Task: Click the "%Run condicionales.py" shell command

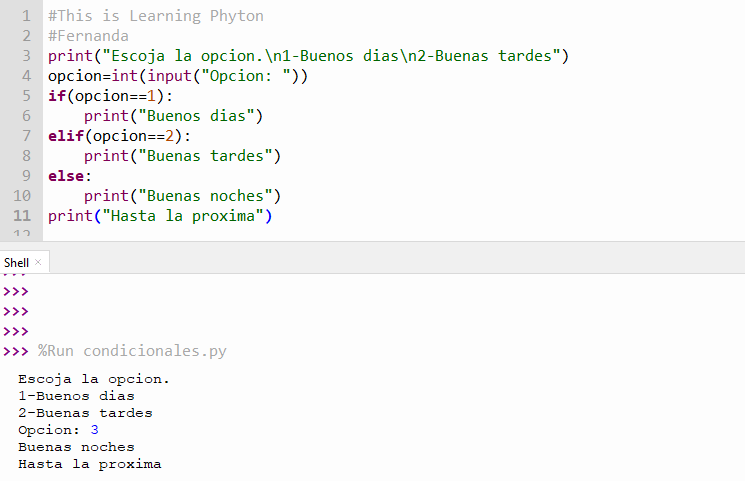Action: point(132,351)
